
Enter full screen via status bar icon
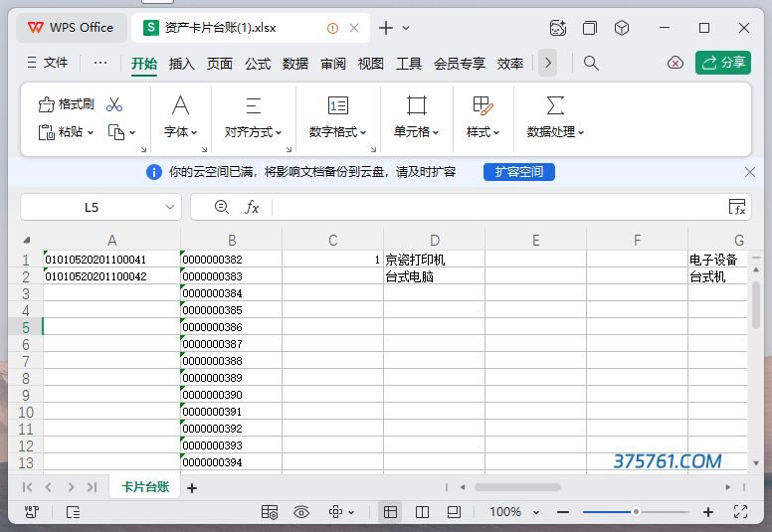740,511
